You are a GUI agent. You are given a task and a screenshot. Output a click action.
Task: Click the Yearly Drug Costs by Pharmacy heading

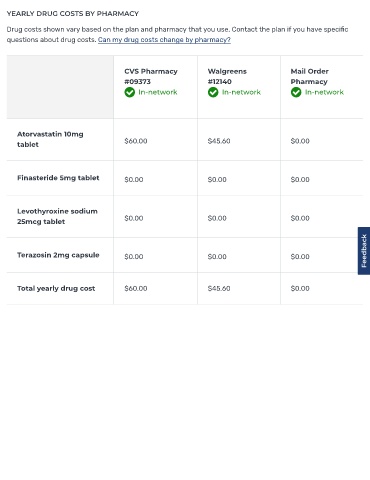click(73, 14)
